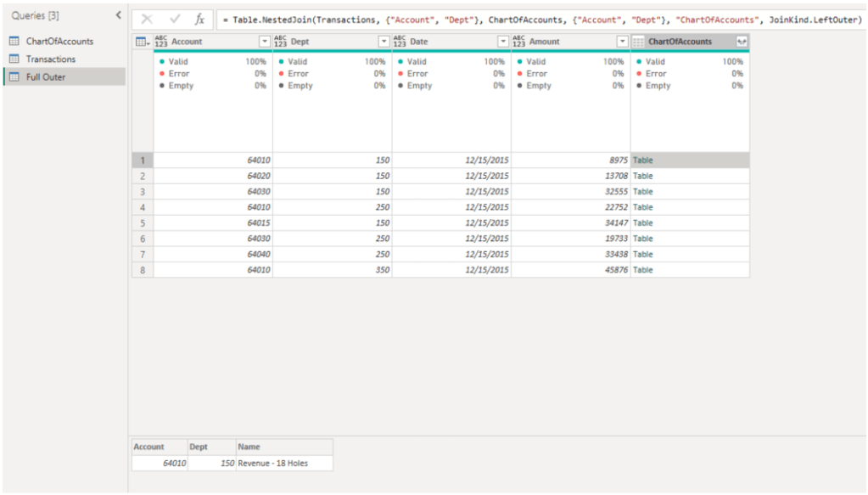Expand the ChartOfAccounts column using expand icon
This screenshot has width=868, height=495.
[742, 42]
